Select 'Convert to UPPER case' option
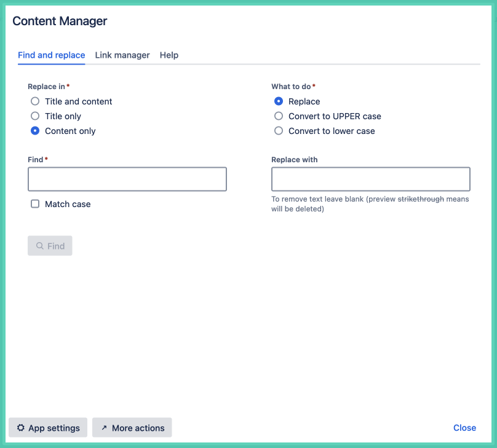 click(279, 116)
